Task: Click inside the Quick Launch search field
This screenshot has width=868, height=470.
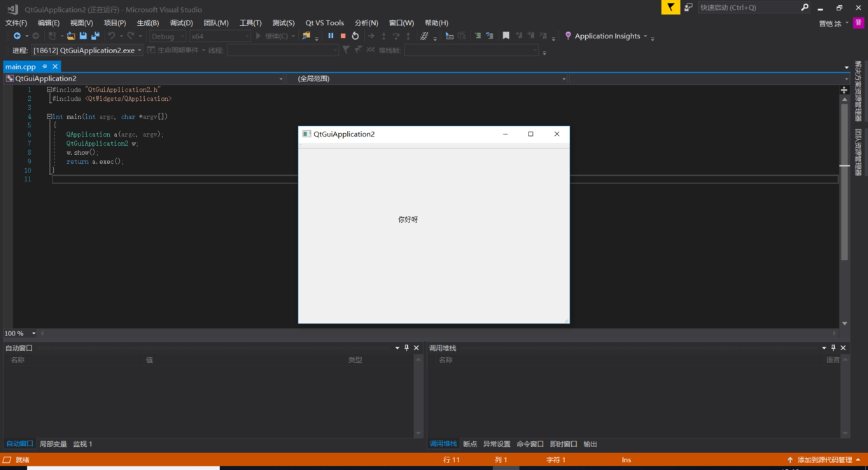Action: (x=748, y=7)
